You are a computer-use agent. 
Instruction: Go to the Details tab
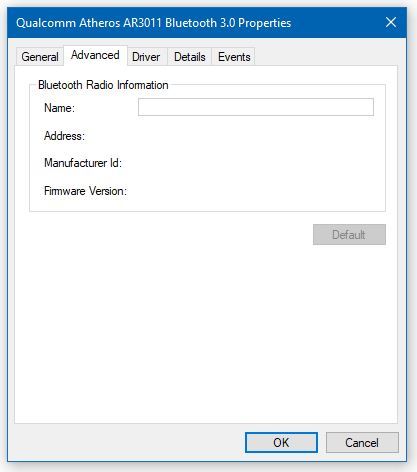click(189, 57)
